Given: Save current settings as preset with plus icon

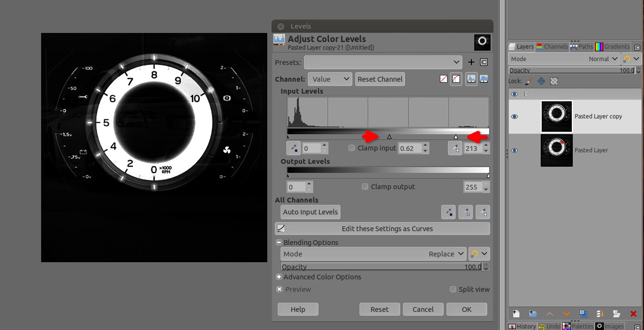Looking at the screenshot, I should tap(471, 62).
